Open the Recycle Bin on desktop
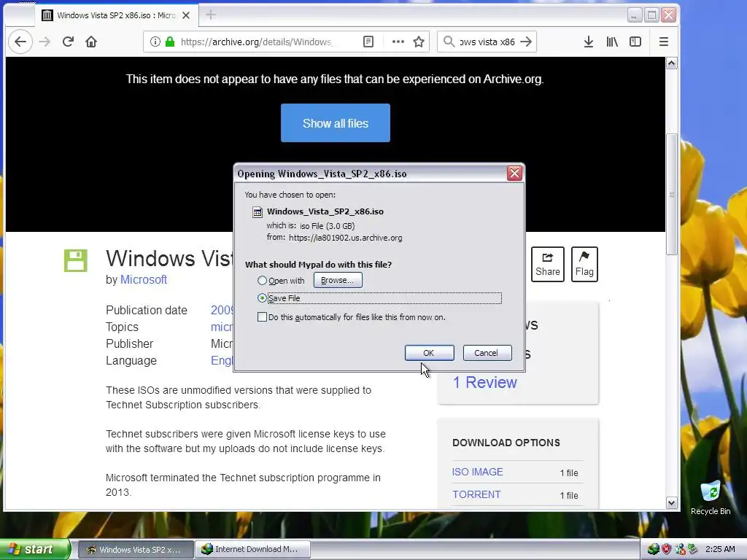The image size is (747, 560). pos(711,497)
